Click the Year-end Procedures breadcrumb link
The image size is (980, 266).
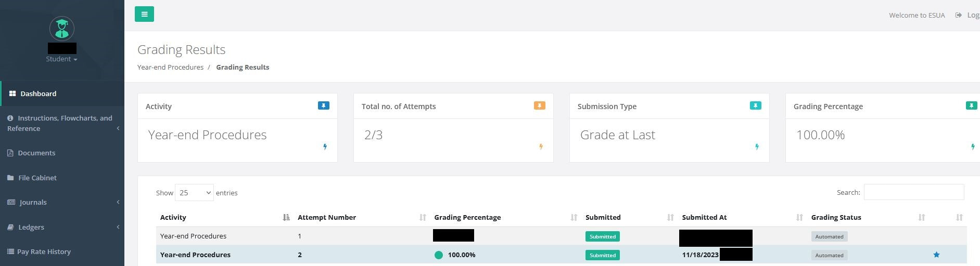pos(170,67)
